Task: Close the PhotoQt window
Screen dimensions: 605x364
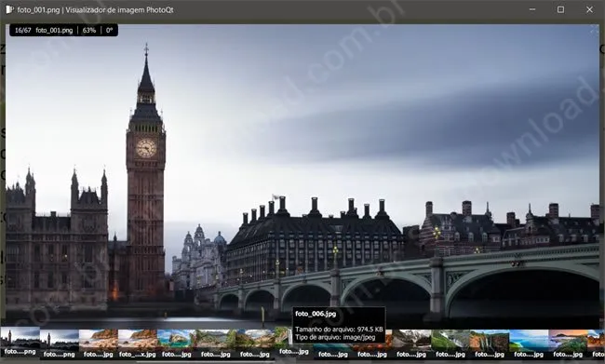Action: [x=589, y=9]
